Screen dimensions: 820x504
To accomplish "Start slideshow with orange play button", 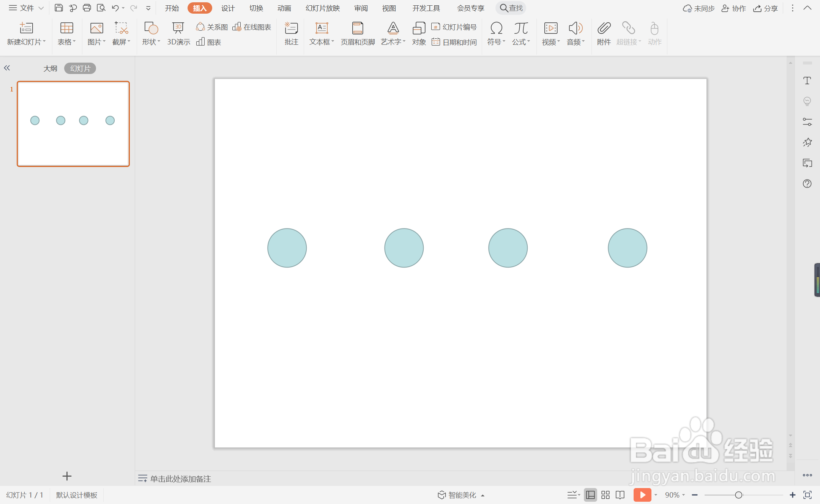I will [642, 495].
